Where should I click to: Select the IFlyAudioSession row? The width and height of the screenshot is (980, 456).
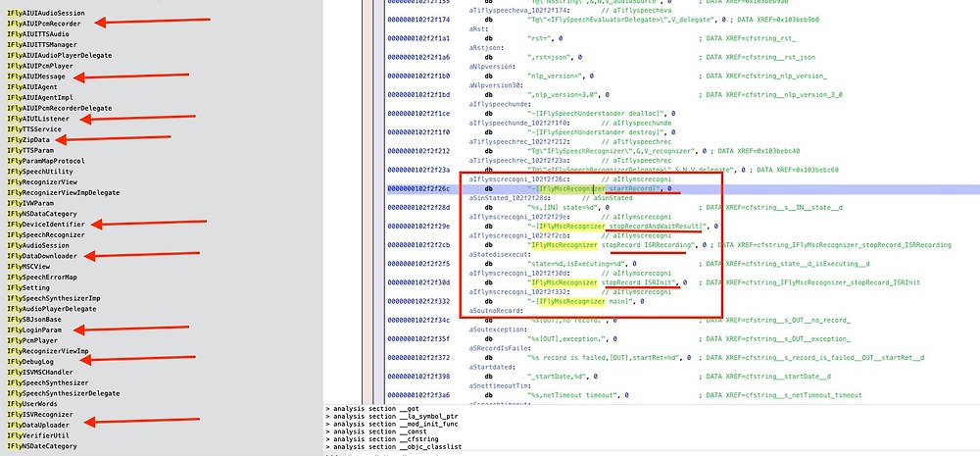pyautogui.click(x=38, y=246)
